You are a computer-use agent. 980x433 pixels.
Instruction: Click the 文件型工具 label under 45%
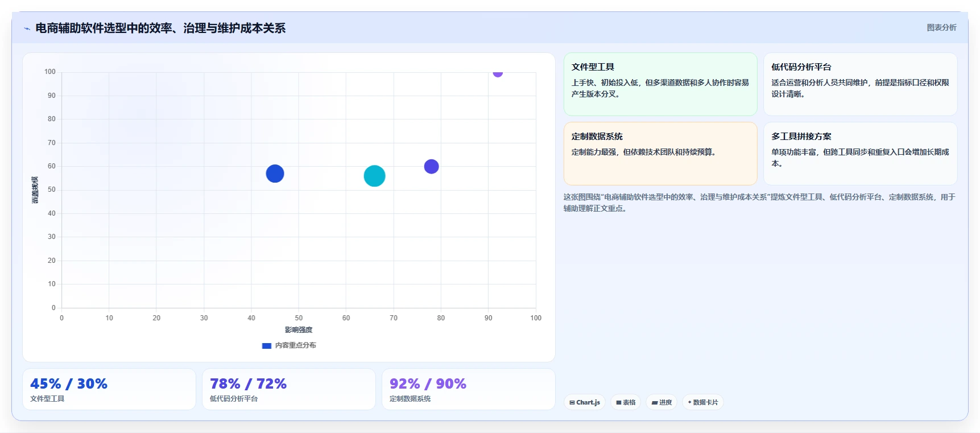47,399
